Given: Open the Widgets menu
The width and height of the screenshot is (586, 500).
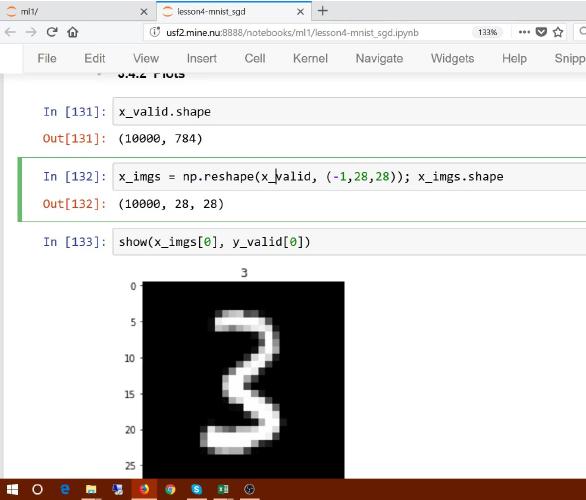Looking at the screenshot, I should point(452,58).
